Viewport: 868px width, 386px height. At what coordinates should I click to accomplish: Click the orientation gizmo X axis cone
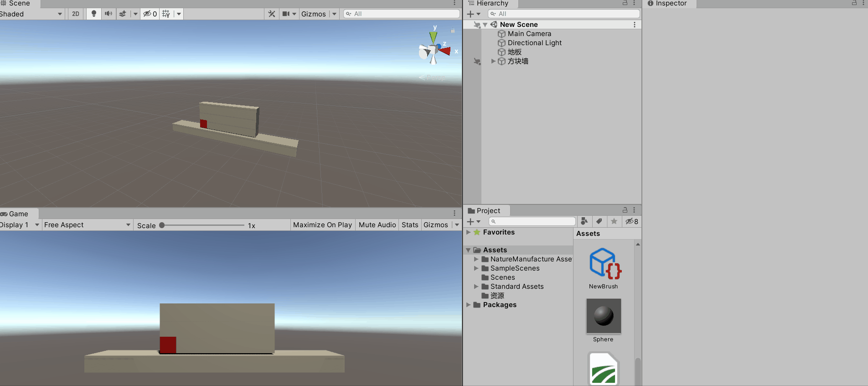click(445, 51)
